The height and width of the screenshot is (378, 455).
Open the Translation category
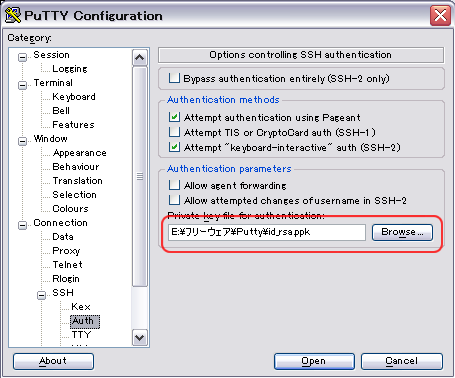click(77, 181)
